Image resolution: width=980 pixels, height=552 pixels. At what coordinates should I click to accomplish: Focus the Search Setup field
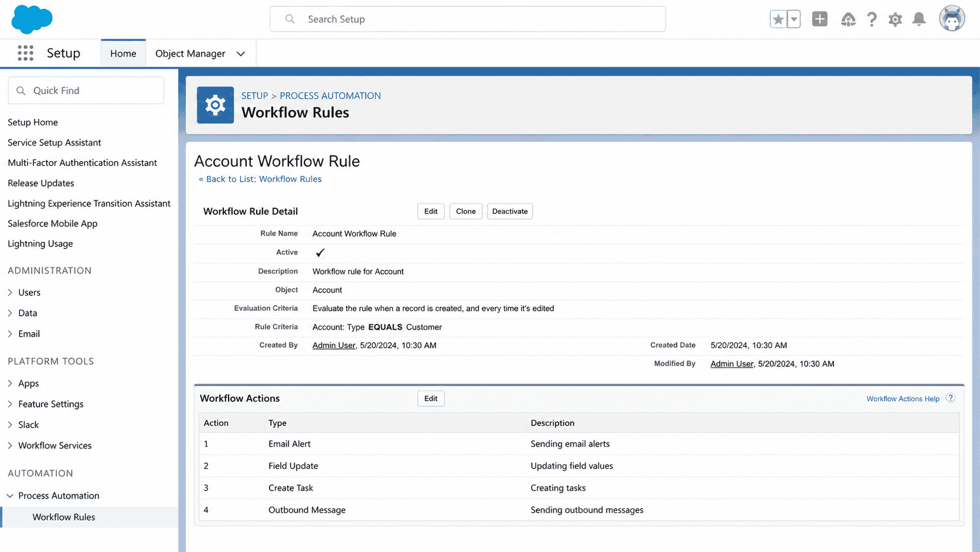coord(468,19)
